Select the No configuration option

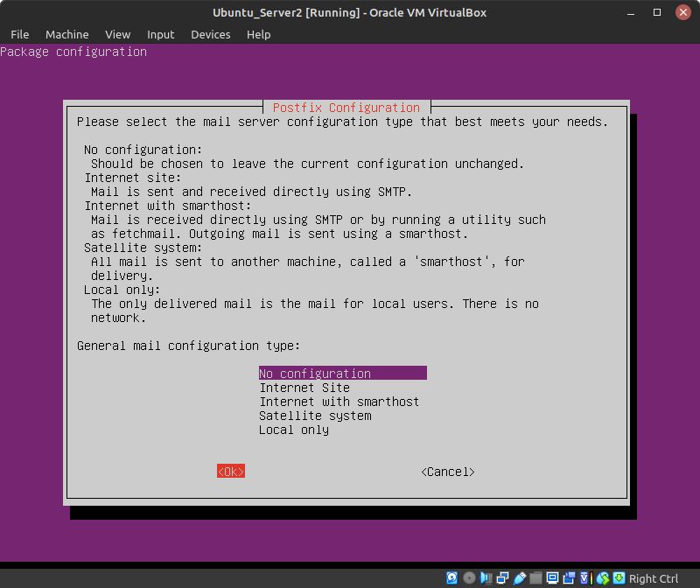coord(343,374)
